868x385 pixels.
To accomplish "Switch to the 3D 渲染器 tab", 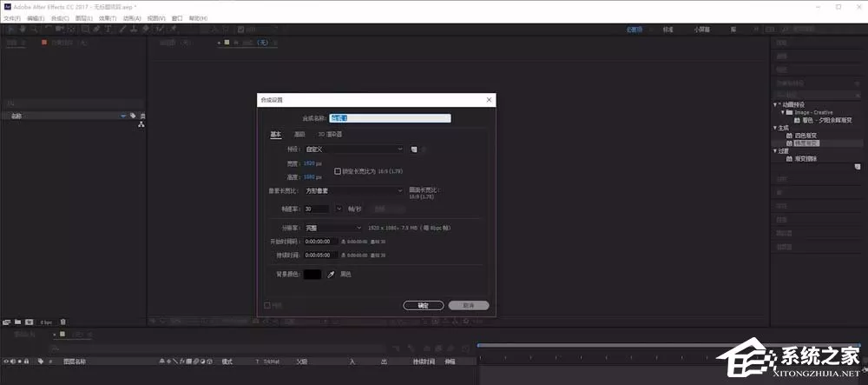I will tap(330, 134).
